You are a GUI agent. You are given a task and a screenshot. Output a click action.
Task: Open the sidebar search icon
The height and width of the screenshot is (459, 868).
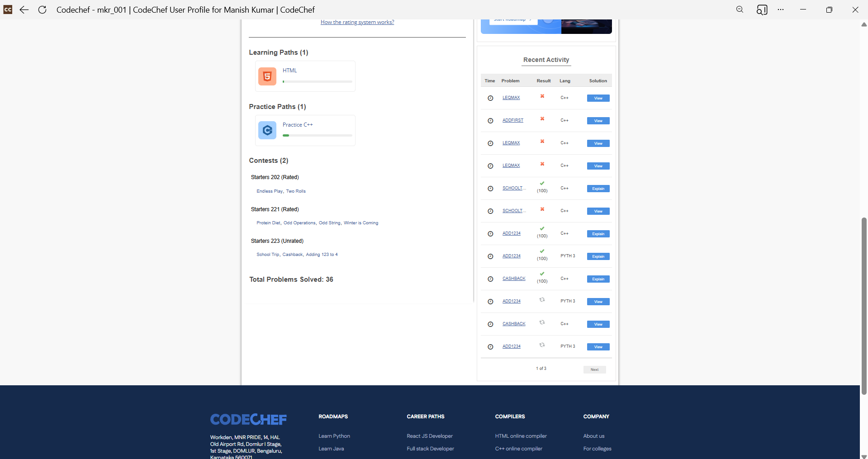tap(762, 9)
